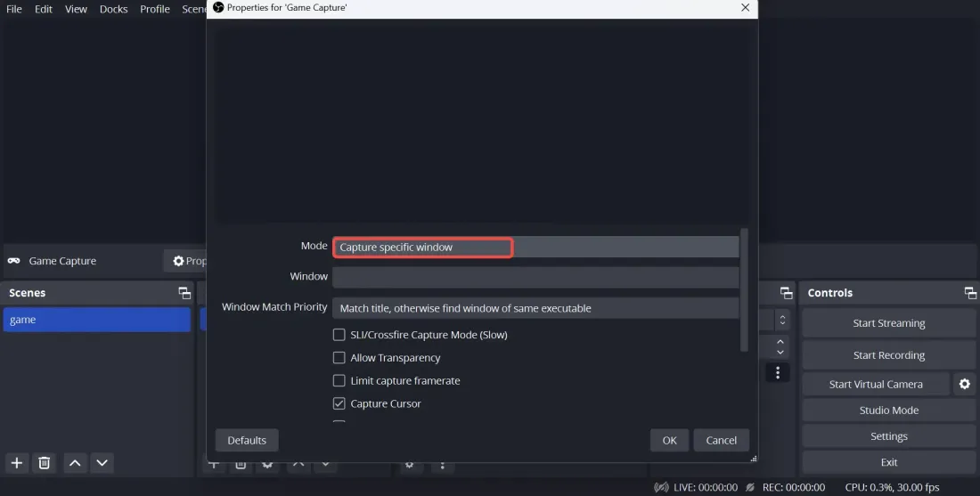Increase transition duration with the up arrow
980x496 pixels.
point(780,342)
